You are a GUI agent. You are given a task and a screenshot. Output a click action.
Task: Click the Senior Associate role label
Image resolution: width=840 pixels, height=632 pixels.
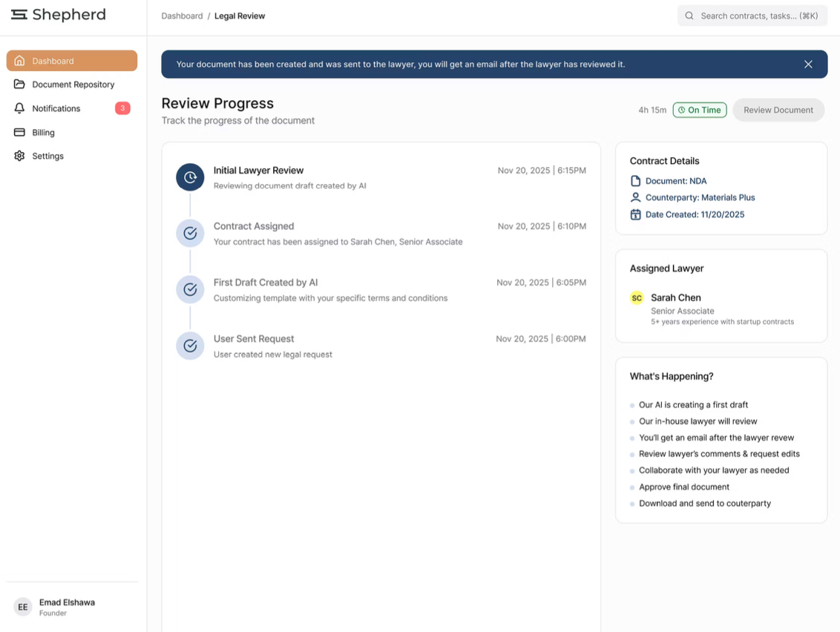683,312
